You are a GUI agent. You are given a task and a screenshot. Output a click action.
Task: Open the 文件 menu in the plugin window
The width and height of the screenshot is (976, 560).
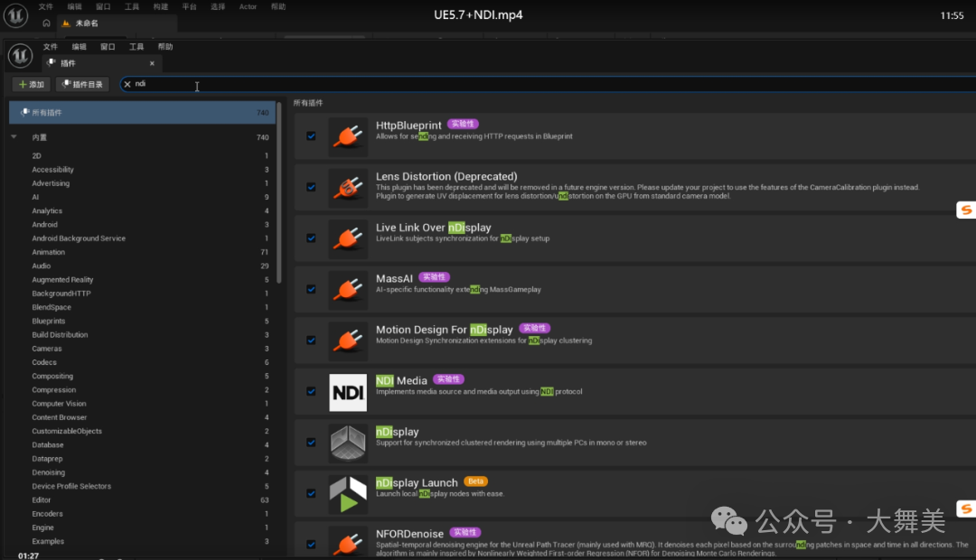(51, 47)
